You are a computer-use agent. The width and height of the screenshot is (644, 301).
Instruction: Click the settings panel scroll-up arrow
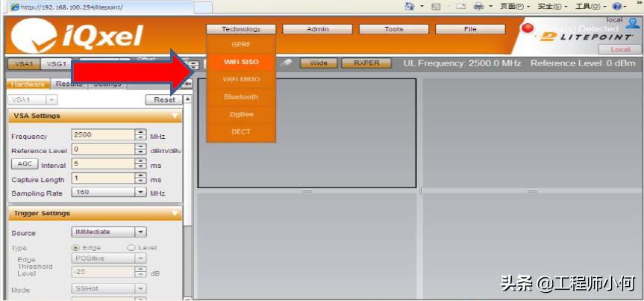pyautogui.click(x=187, y=99)
